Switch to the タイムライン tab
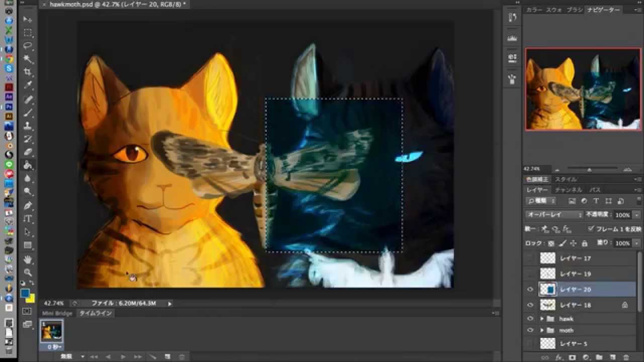644x362 pixels. click(x=96, y=313)
